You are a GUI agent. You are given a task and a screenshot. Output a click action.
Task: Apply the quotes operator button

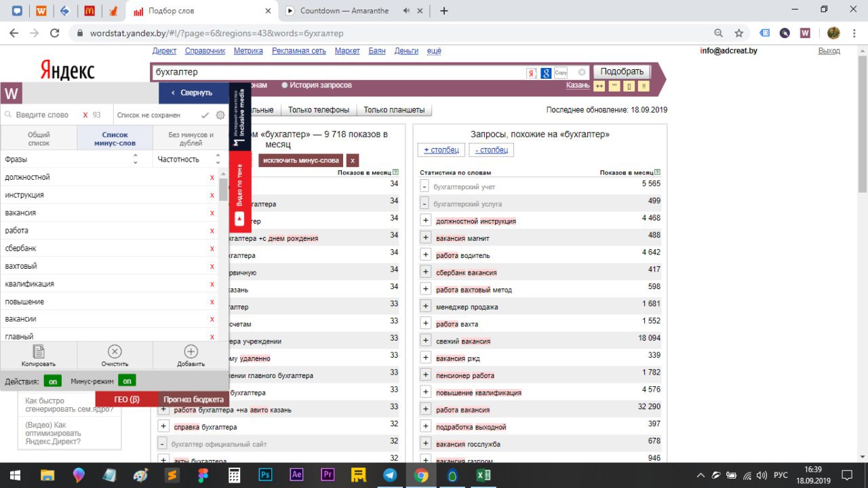(x=614, y=86)
